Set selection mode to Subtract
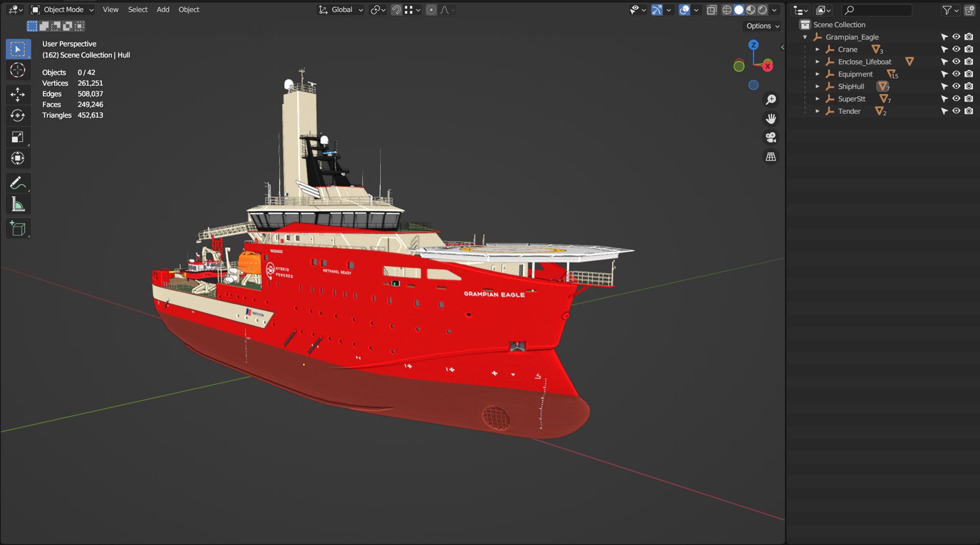Screen dimensions: 980x545 pos(56,26)
